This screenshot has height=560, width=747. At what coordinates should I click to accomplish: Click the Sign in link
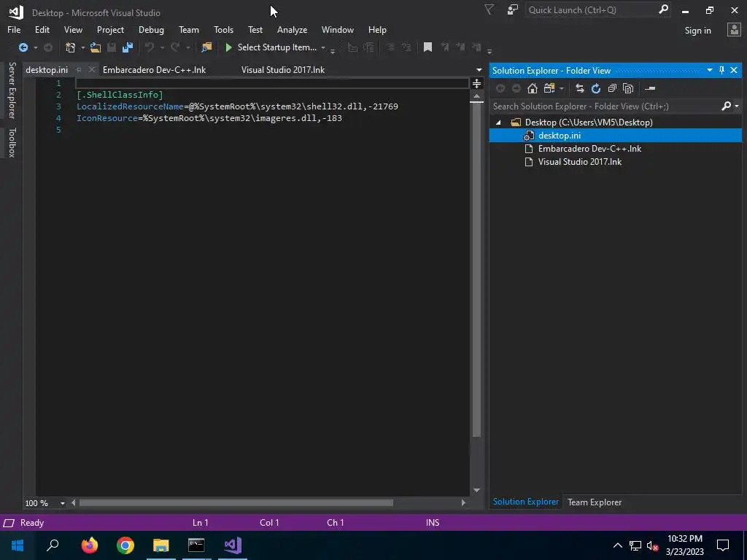coord(697,31)
